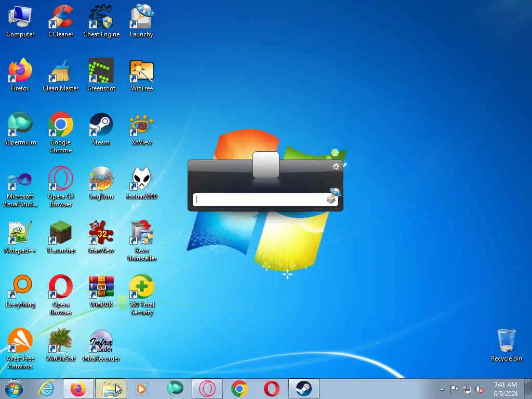
Task: Select the Opera GX Browser desktop shortcut
Action: [x=61, y=187]
